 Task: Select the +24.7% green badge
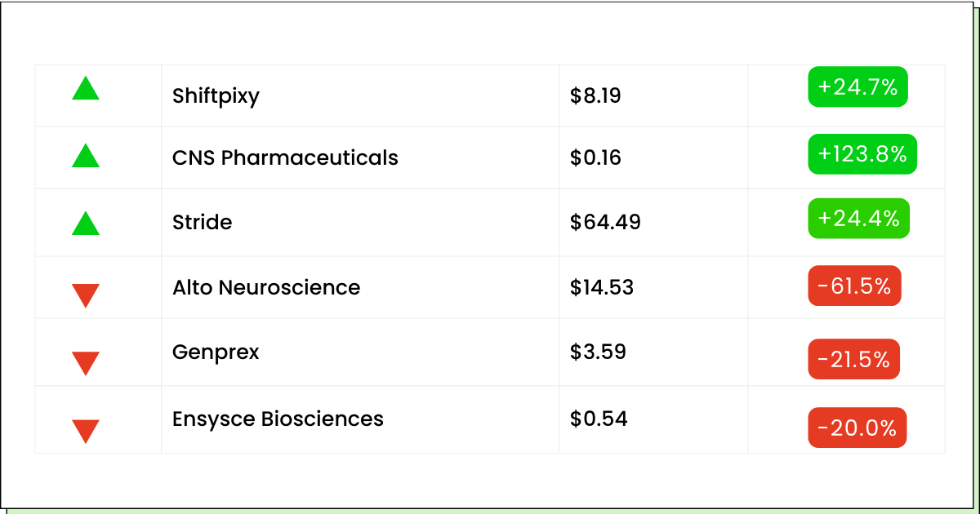click(x=857, y=86)
